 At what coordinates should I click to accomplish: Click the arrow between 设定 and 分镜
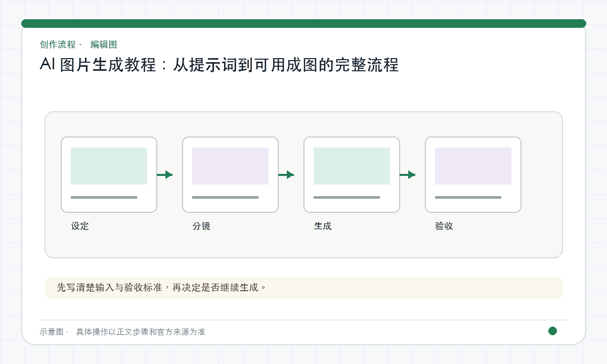[x=165, y=175]
